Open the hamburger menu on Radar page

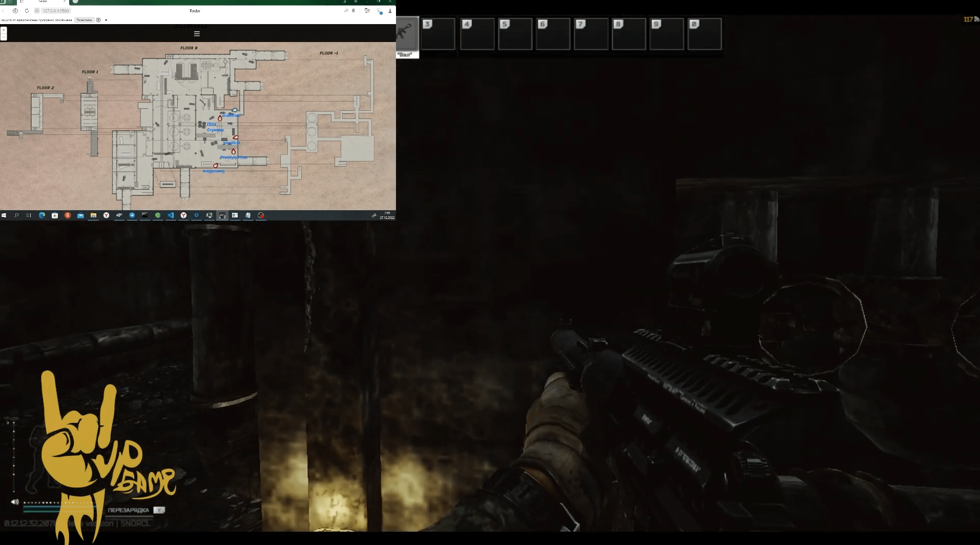(x=197, y=34)
